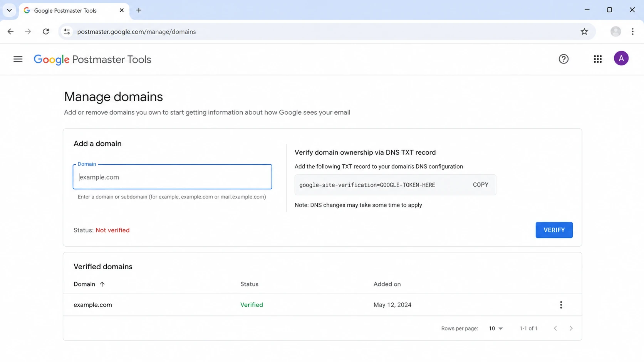Open the Chrome three-dot menu
The width and height of the screenshot is (644, 362).
coord(632,32)
